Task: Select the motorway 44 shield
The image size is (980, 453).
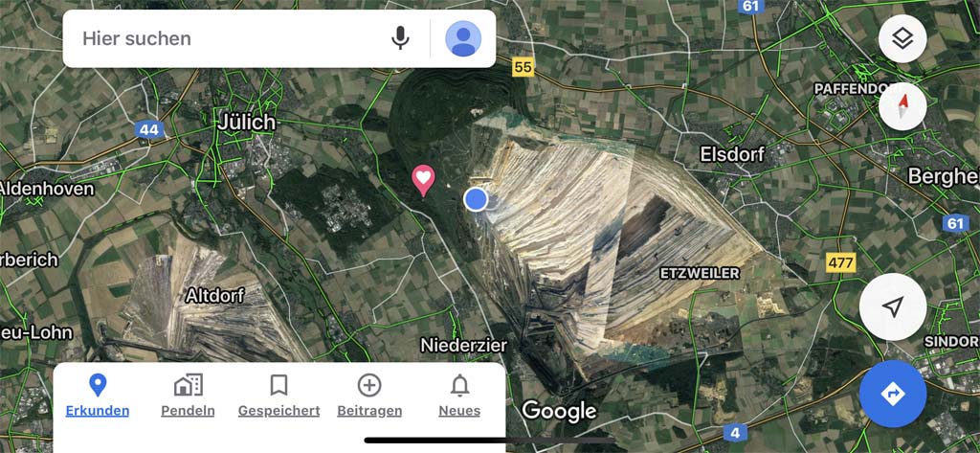Action: pyautogui.click(x=148, y=129)
